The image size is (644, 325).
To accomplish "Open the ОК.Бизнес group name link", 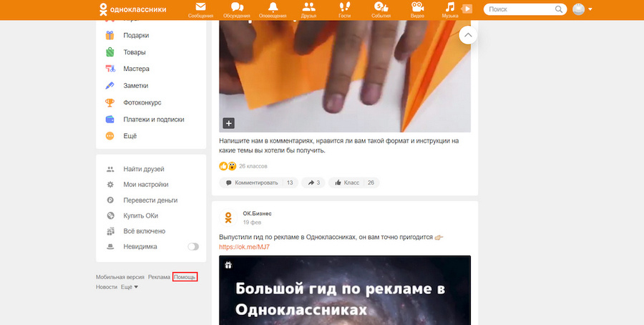I will [257, 213].
